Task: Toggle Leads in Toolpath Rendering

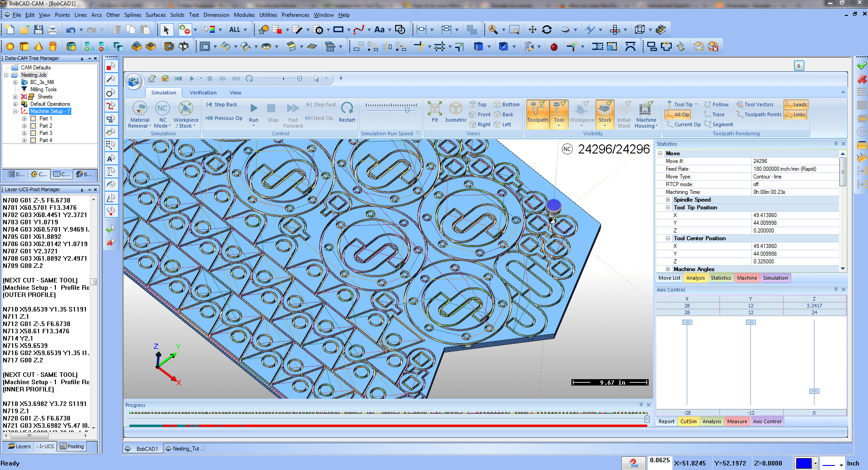Action: [796, 104]
